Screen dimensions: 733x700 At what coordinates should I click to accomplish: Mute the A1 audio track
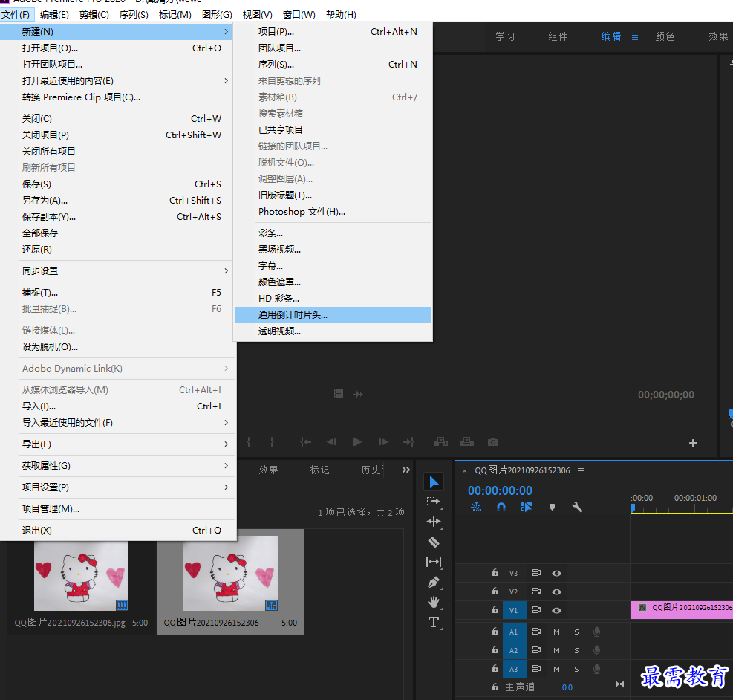[x=556, y=632]
